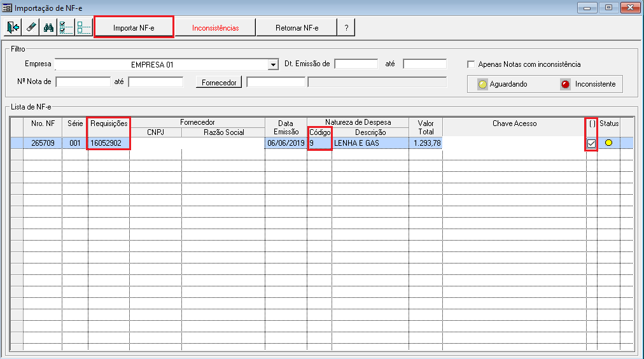Click the yellow Aguardando legend icon
Viewport: 644px width, 359px height.
coord(482,84)
